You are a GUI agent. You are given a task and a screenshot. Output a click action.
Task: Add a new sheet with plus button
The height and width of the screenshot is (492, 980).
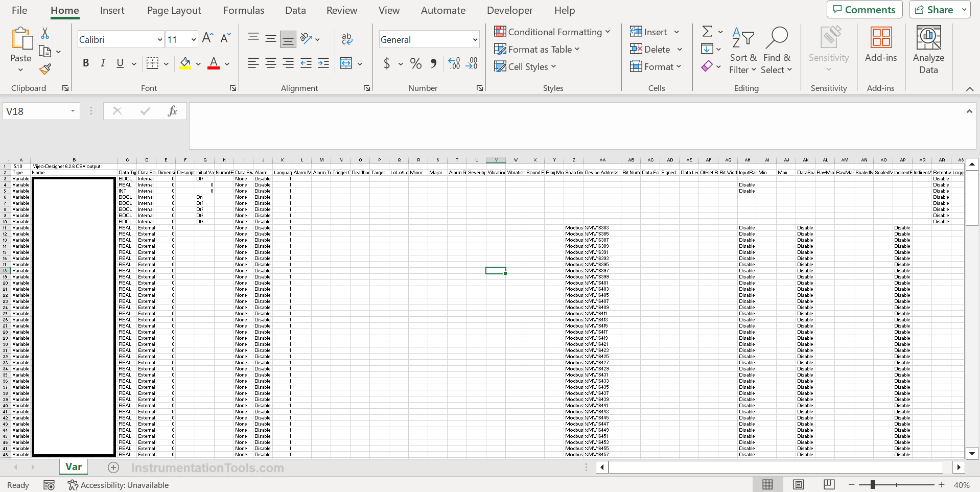coord(113,467)
